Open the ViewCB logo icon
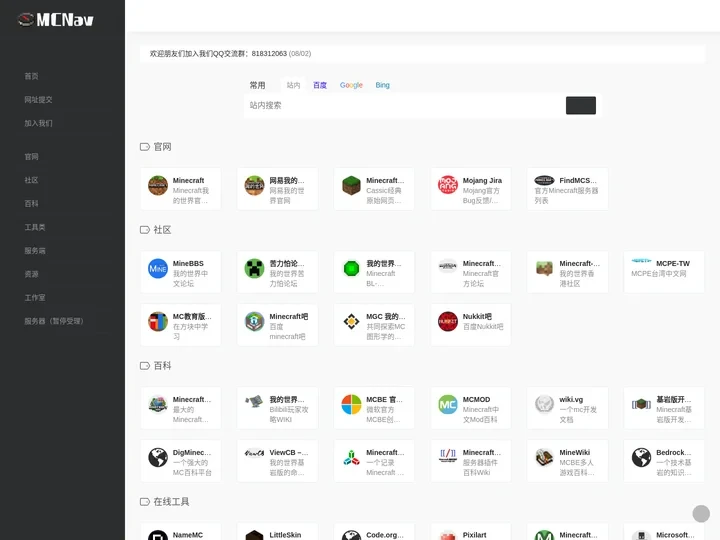Viewport: 720px width, 540px height. point(254,453)
